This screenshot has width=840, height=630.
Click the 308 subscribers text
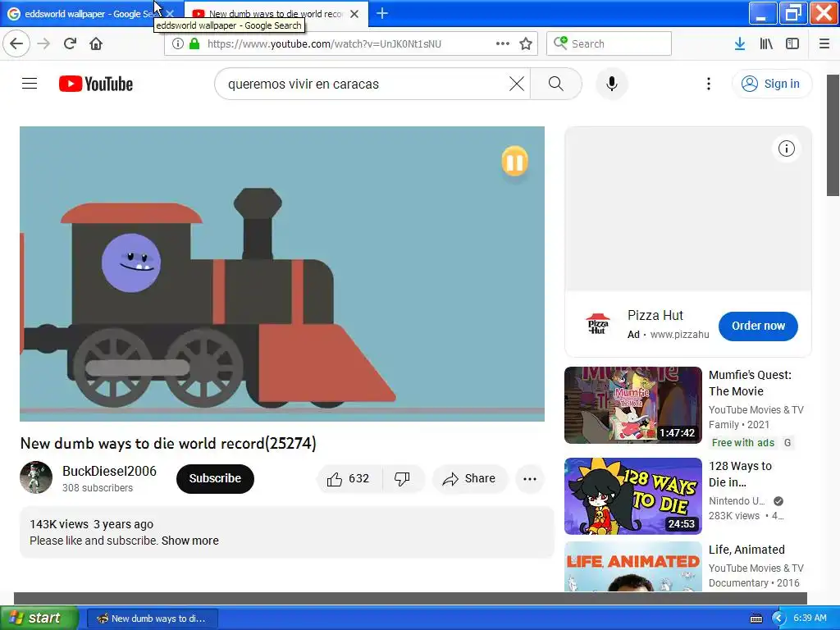tap(98, 488)
